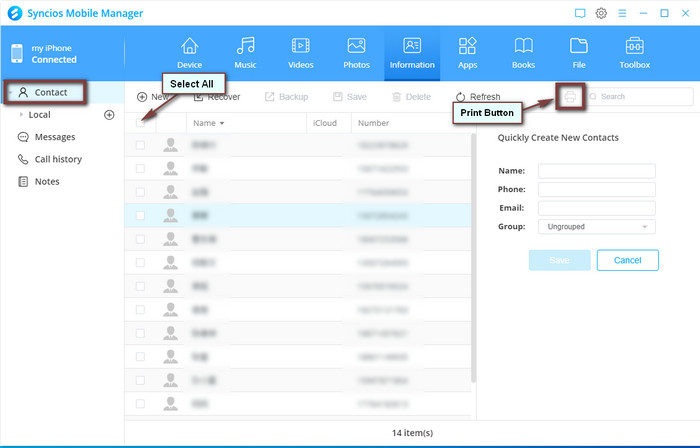700x448 pixels.
Task: Select the Information tab
Action: click(x=412, y=54)
